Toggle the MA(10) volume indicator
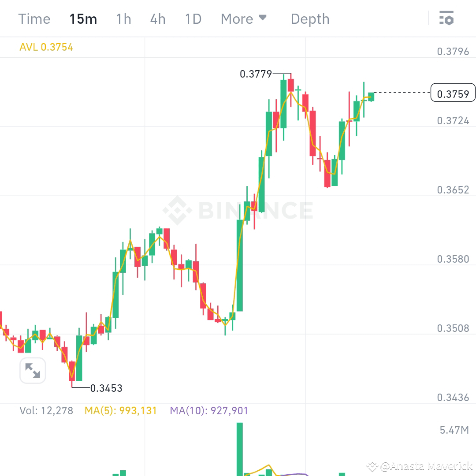Viewport: 476px width, 476px height. pos(209,410)
